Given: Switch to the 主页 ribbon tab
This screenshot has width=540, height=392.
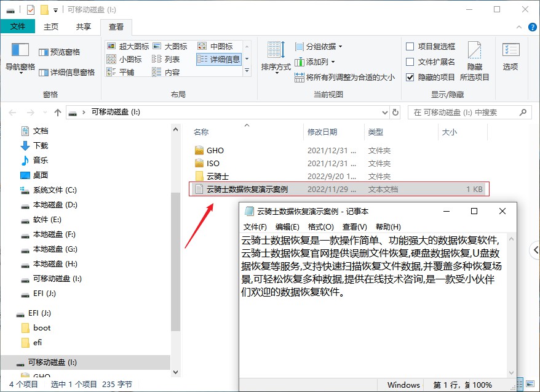Looking at the screenshot, I should (52, 26).
